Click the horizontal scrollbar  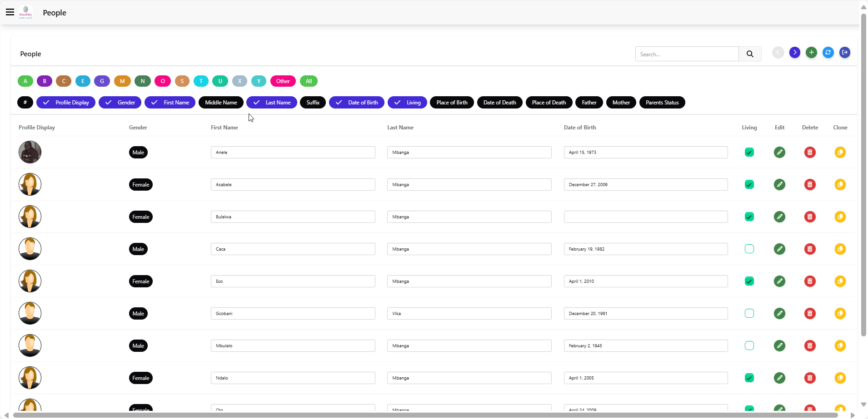(x=425, y=415)
